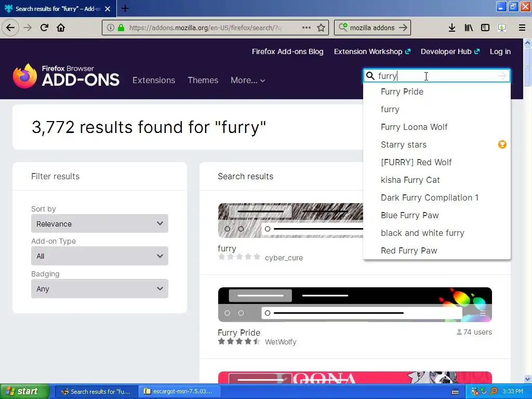This screenshot has height=399, width=532.
Task: Open a new tab with the plus icon
Action: click(125, 8)
